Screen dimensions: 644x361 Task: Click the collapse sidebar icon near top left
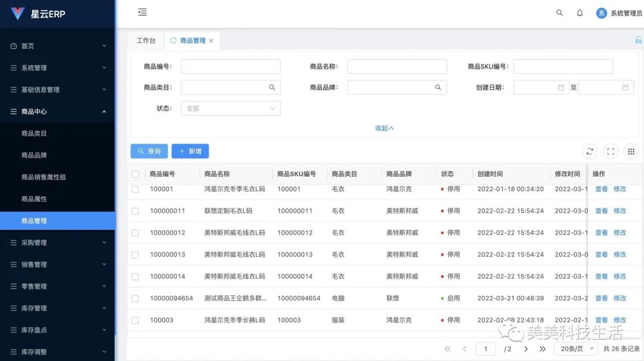[x=142, y=12]
